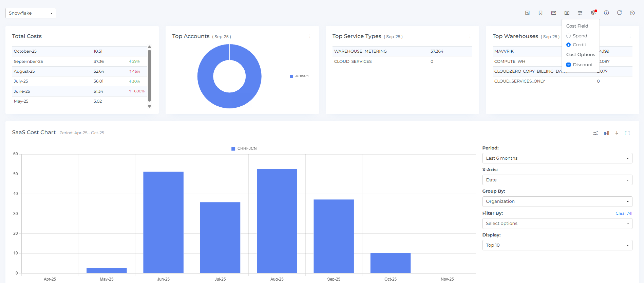Open the Top Service Types kebab menu

pos(470,36)
